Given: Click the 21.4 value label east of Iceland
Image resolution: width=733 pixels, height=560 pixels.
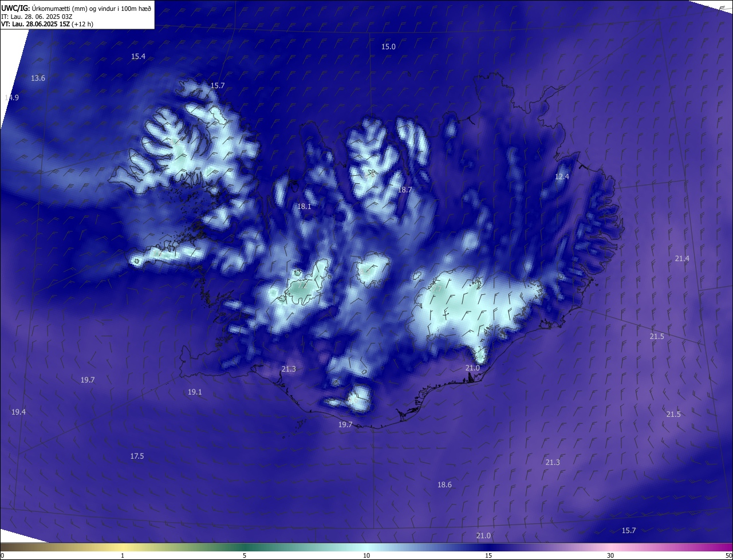Looking at the screenshot, I should 681,258.
